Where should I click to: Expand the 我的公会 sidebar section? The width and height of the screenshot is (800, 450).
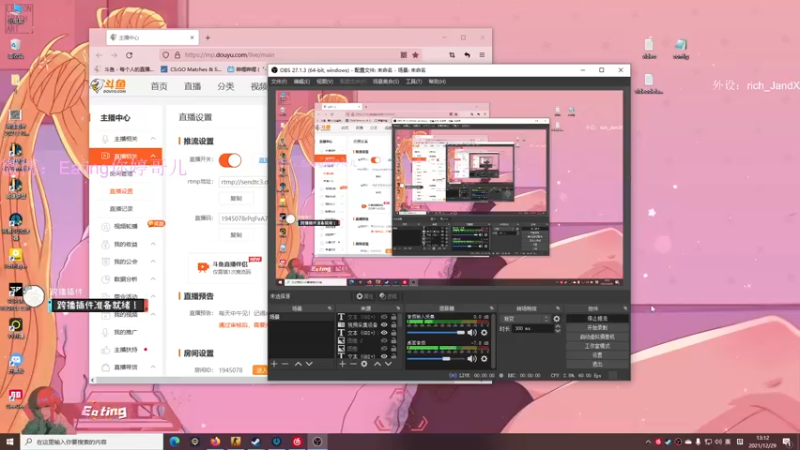[x=153, y=262]
